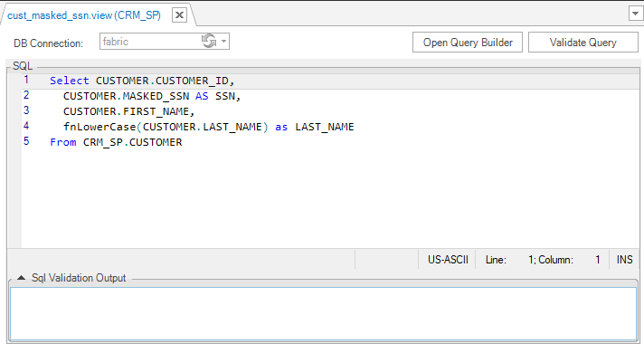Image resolution: width=644 pixels, height=344 pixels.
Task: Click line number 3 in the gutter
Action: pyautogui.click(x=26, y=110)
